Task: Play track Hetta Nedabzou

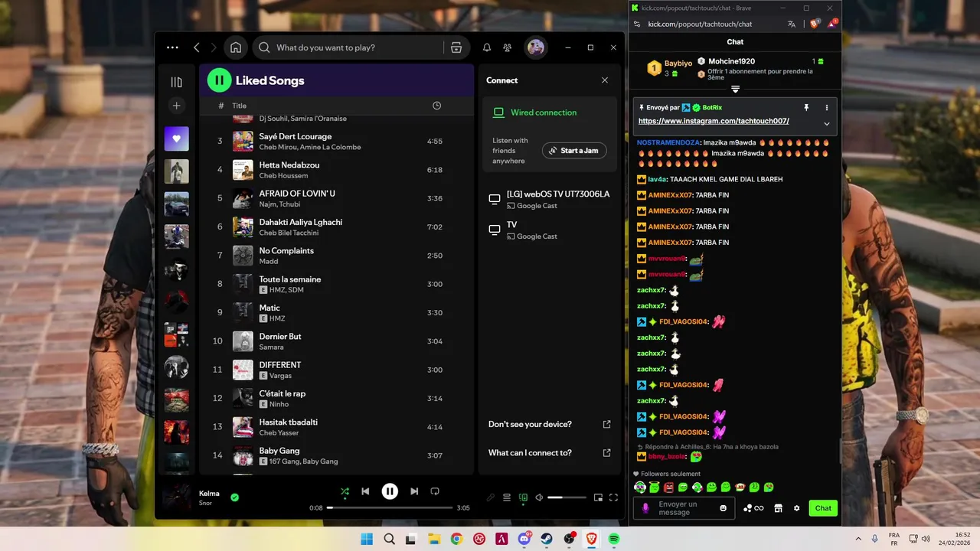Action: coord(337,170)
